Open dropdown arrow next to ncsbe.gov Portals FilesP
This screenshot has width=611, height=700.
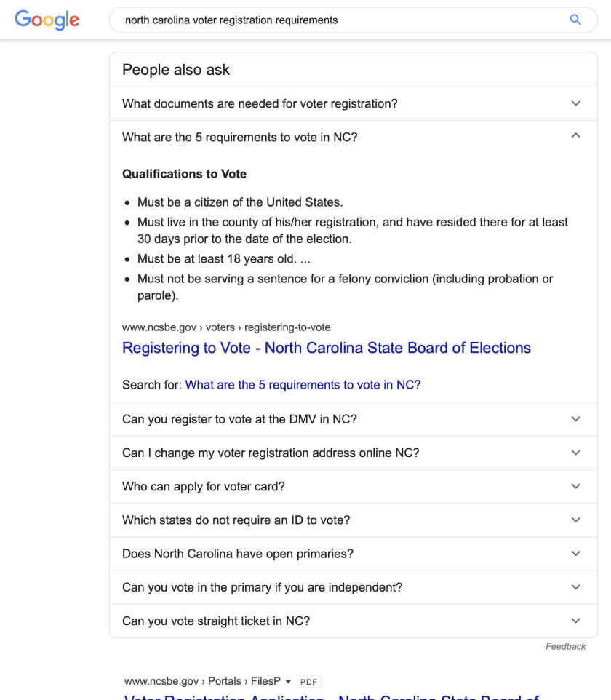tap(288, 682)
